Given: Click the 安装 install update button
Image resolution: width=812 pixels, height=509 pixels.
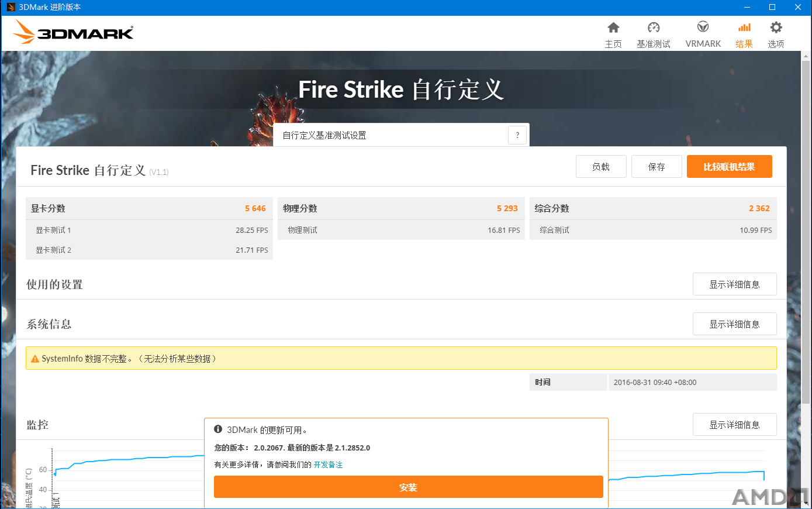Looking at the screenshot, I should point(408,487).
